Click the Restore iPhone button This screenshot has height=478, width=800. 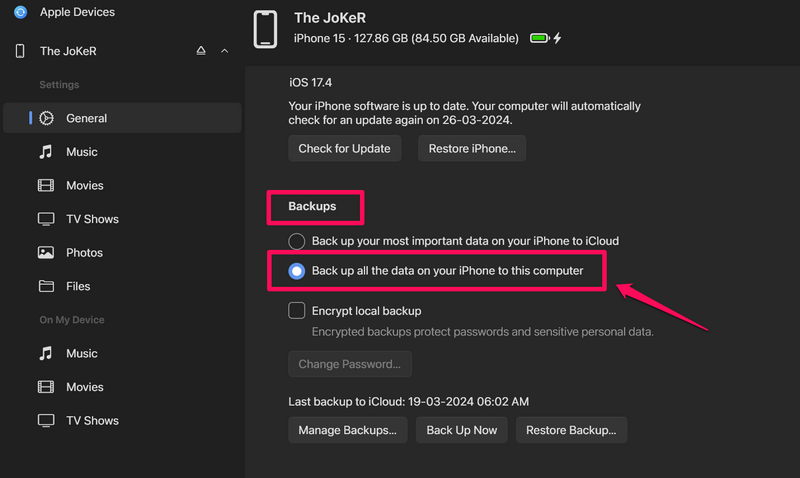pos(472,148)
